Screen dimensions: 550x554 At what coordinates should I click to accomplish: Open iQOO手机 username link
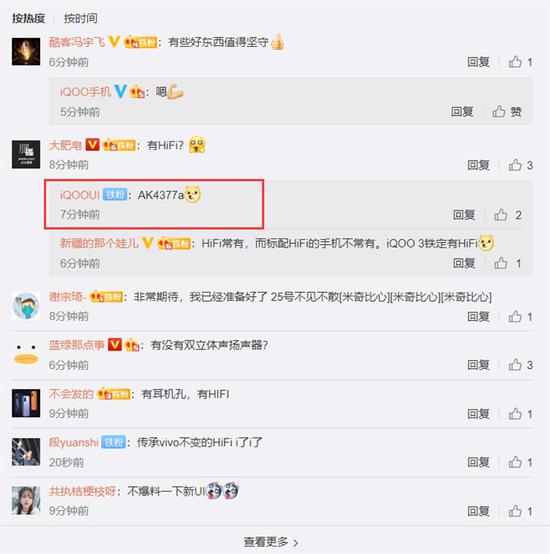85,92
